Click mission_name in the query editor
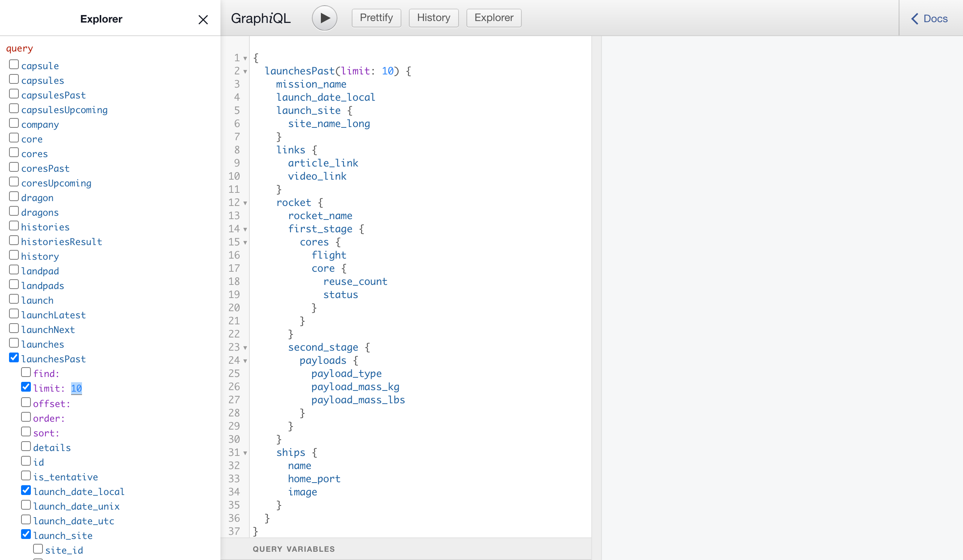963x560 pixels. click(311, 84)
